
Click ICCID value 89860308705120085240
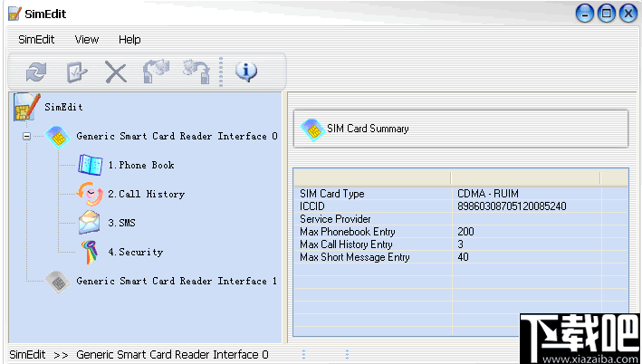(x=512, y=206)
